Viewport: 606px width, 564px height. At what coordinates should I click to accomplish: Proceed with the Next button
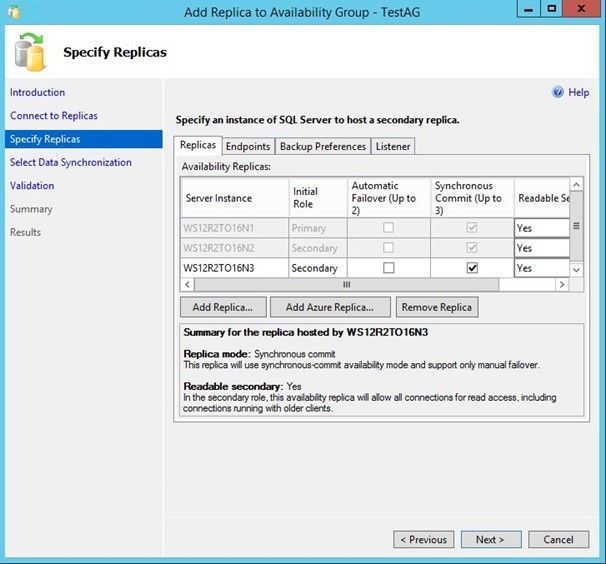coord(491,539)
